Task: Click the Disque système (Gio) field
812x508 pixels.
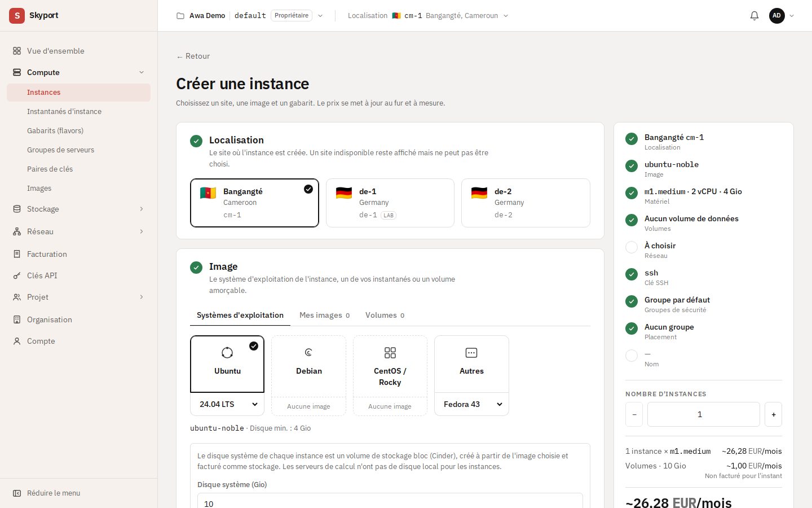Action: coord(390,502)
